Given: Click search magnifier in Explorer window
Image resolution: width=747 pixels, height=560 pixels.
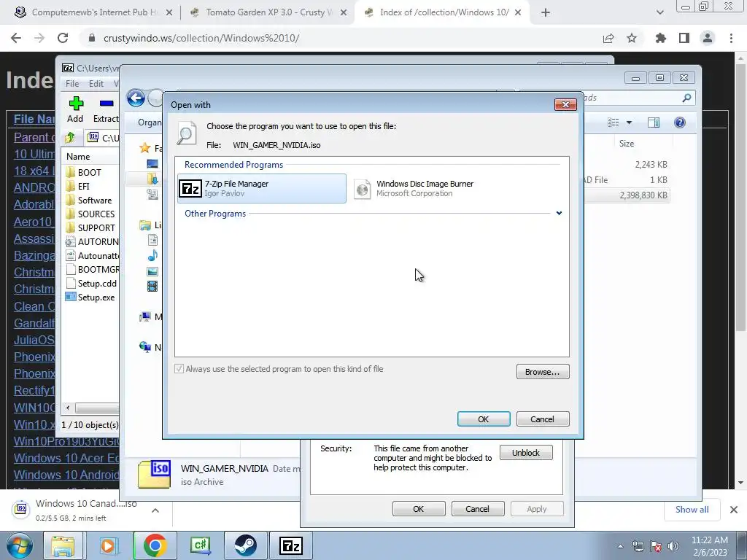Looking at the screenshot, I should [x=686, y=98].
